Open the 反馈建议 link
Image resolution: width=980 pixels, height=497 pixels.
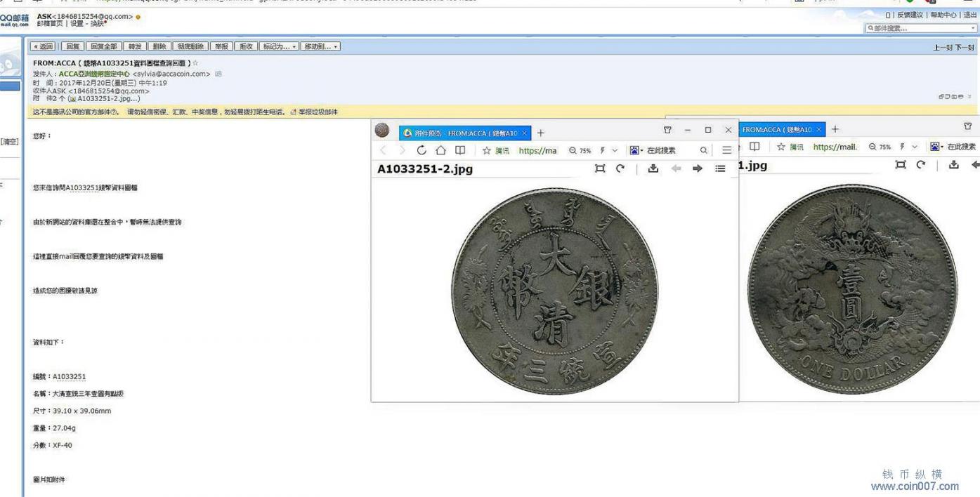910,15
